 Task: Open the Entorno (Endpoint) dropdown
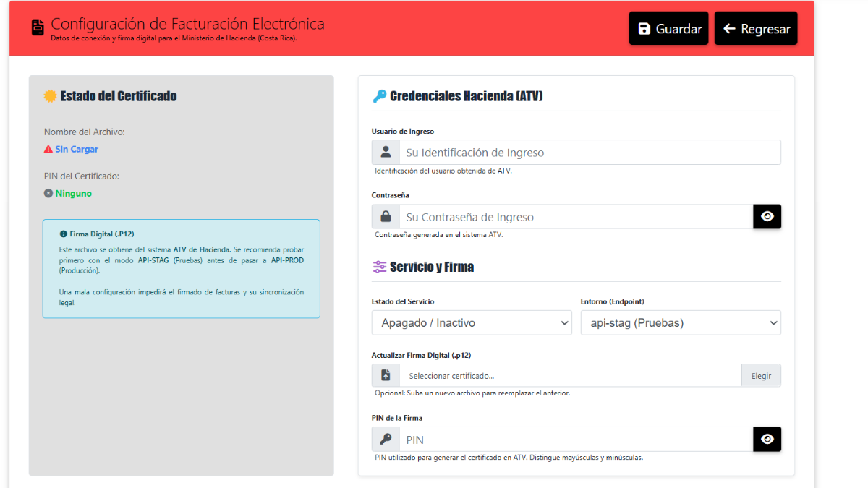681,323
